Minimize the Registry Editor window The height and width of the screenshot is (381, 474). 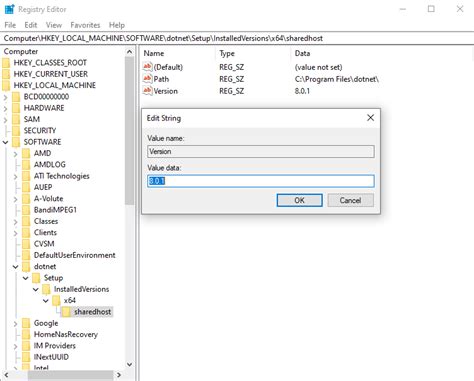tap(403, 9)
